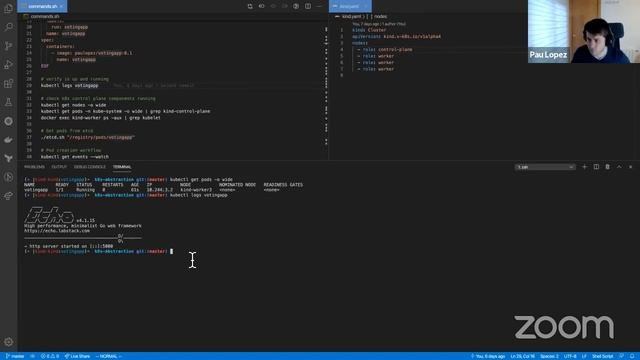Start Live Share from status bar
This screenshot has height=360, width=640.
77,356
